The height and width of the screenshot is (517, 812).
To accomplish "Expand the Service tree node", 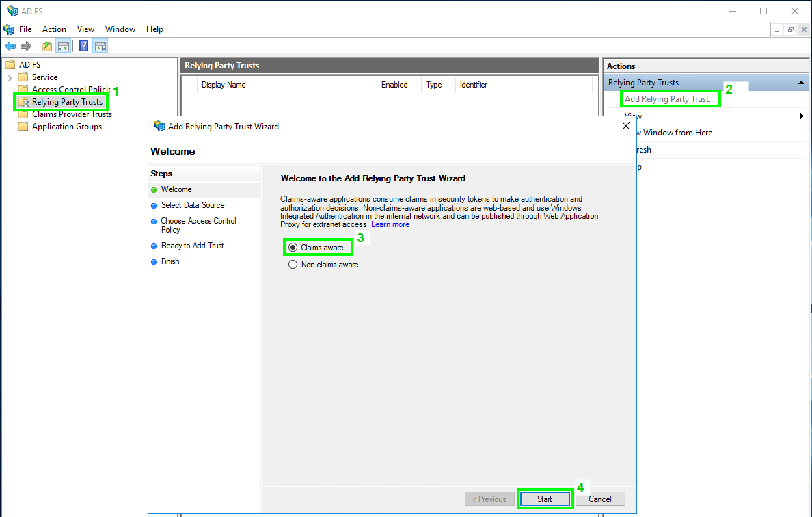I will 10,78.
